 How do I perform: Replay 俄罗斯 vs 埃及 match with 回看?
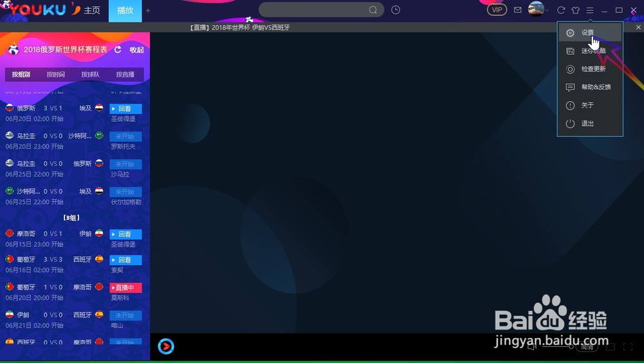tap(126, 109)
